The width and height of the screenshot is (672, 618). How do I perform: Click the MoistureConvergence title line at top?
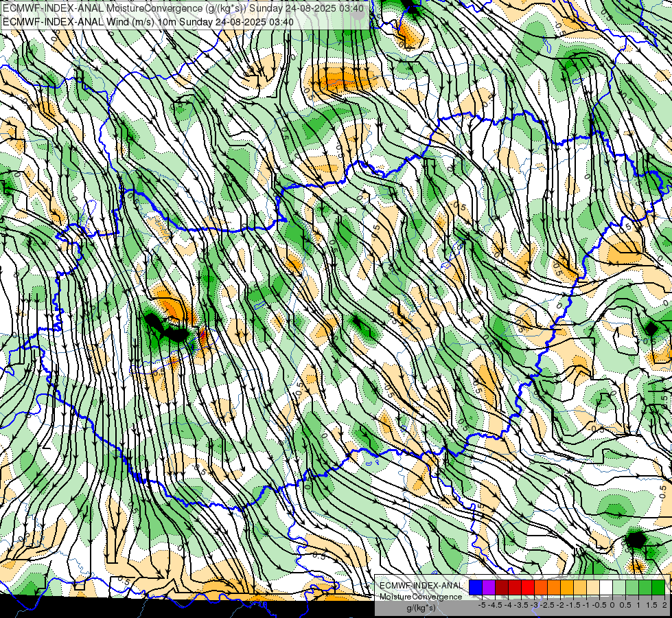[183, 8]
